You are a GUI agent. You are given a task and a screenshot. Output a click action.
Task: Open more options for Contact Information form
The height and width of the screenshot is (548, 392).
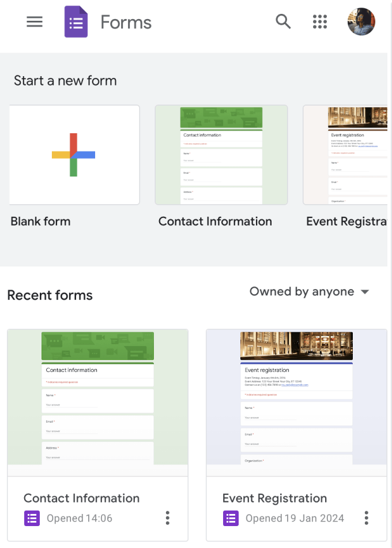[168, 517]
